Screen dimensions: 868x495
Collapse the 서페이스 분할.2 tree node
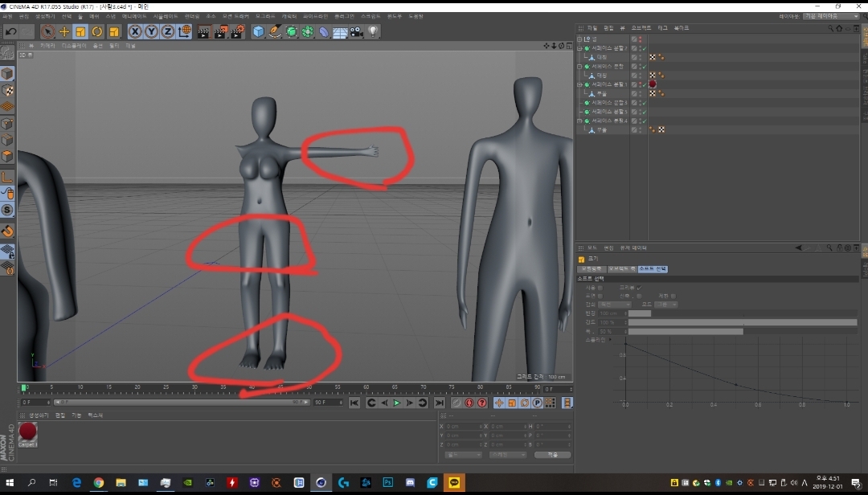tap(579, 49)
